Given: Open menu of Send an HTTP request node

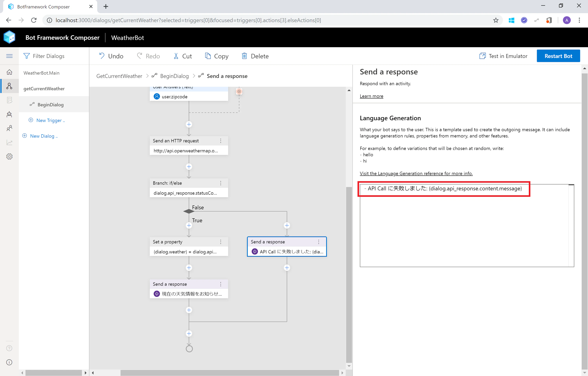Looking at the screenshot, I should (x=220, y=141).
